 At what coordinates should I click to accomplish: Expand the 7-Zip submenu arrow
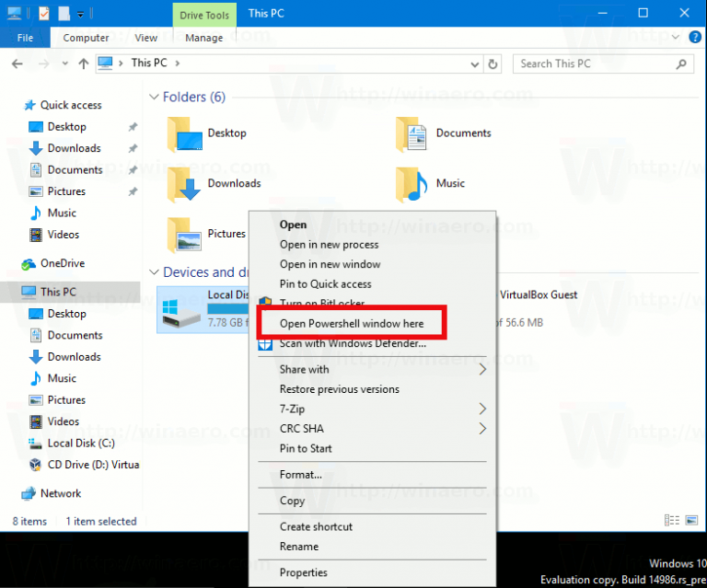(x=482, y=409)
